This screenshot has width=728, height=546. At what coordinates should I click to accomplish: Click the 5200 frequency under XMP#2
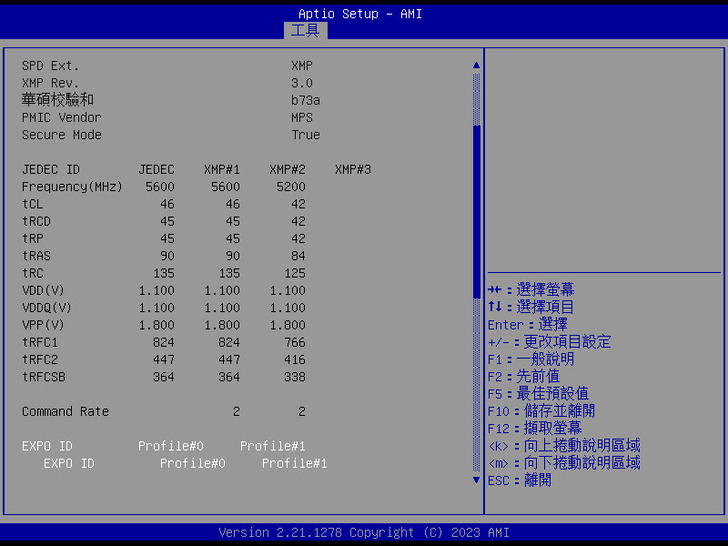(291, 187)
